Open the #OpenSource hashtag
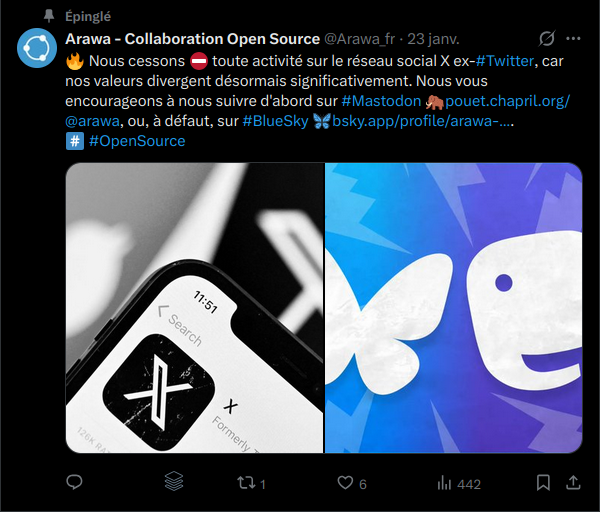600x512 pixels. click(137, 141)
